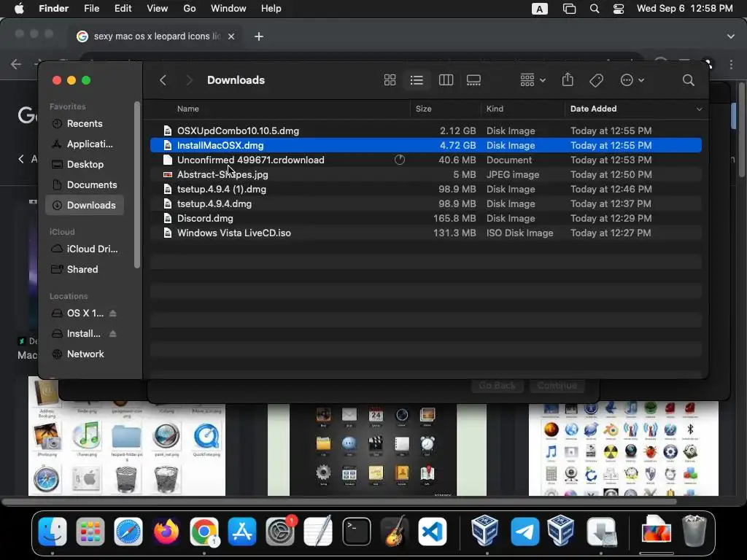This screenshot has height=560, width=747.
Task: Open Terminal from the Dock
Action: (356, 532)
